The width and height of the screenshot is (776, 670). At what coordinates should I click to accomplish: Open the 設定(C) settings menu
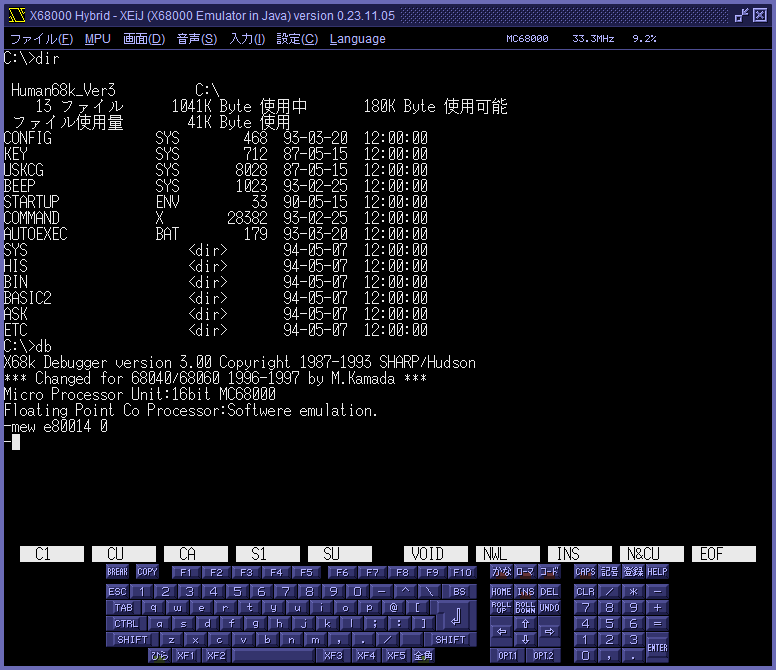[x=297, y=39]
